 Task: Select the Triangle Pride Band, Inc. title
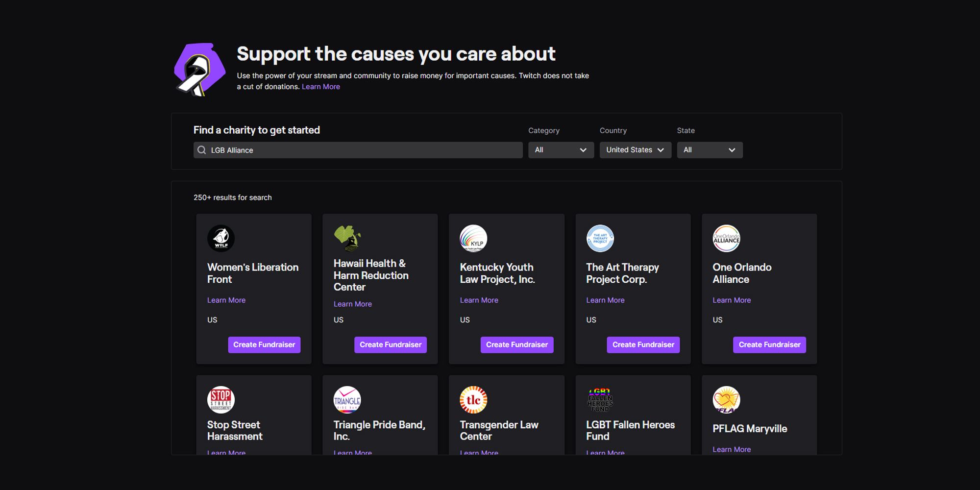[379, 430]
